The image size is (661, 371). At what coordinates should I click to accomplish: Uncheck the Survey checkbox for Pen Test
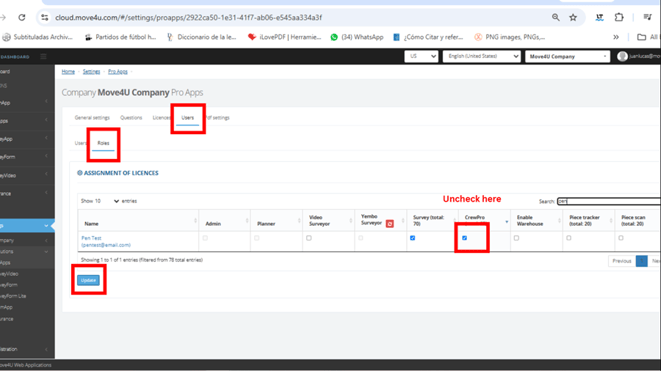click(413, 238)
